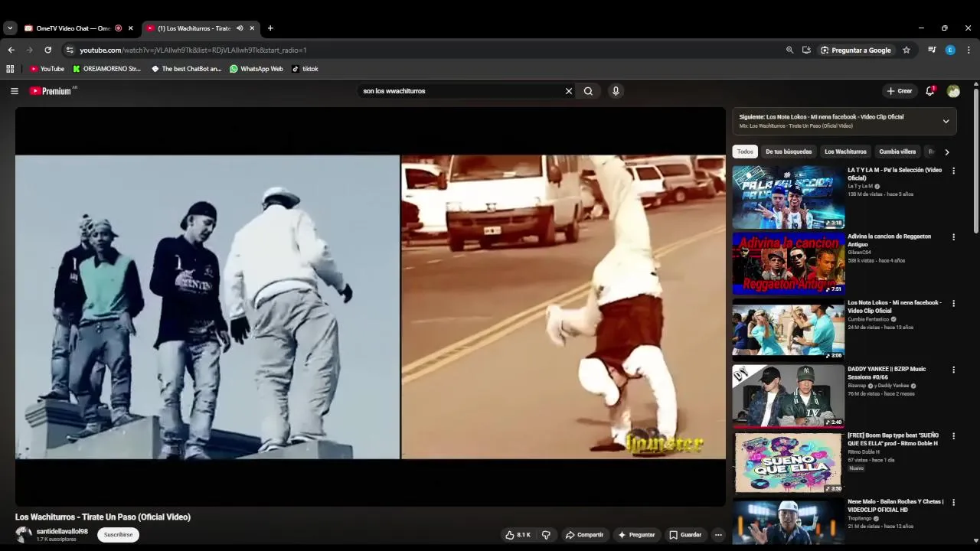Open the YouTube account avatar menu
The height and width of the screenshot is (551, 980).
click(x=953, y=91)
